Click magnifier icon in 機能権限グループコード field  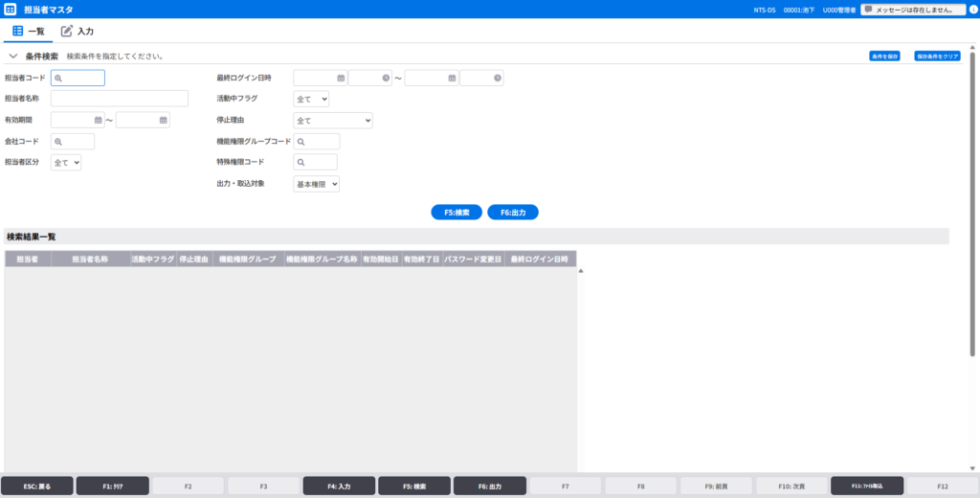(301, 142)
